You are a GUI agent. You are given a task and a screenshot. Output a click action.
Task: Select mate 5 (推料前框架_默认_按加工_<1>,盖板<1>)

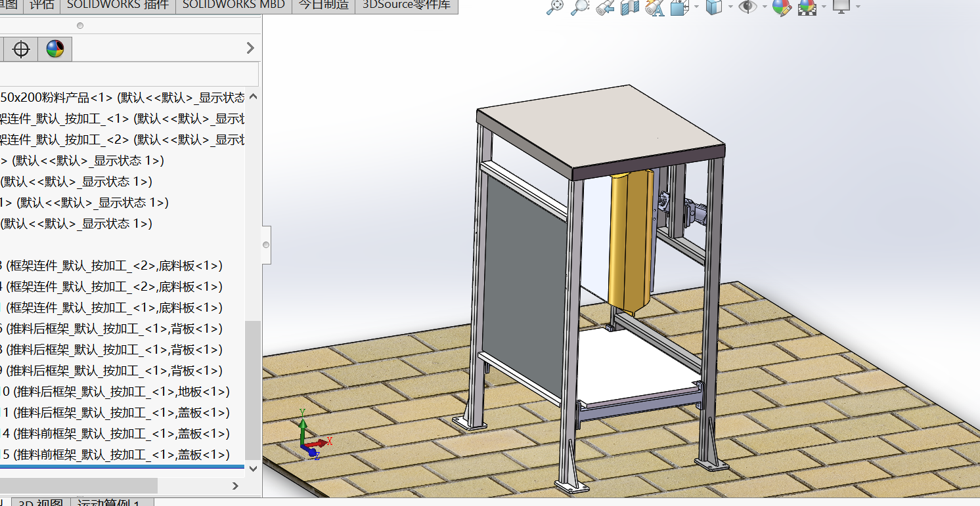coord(115,455)
